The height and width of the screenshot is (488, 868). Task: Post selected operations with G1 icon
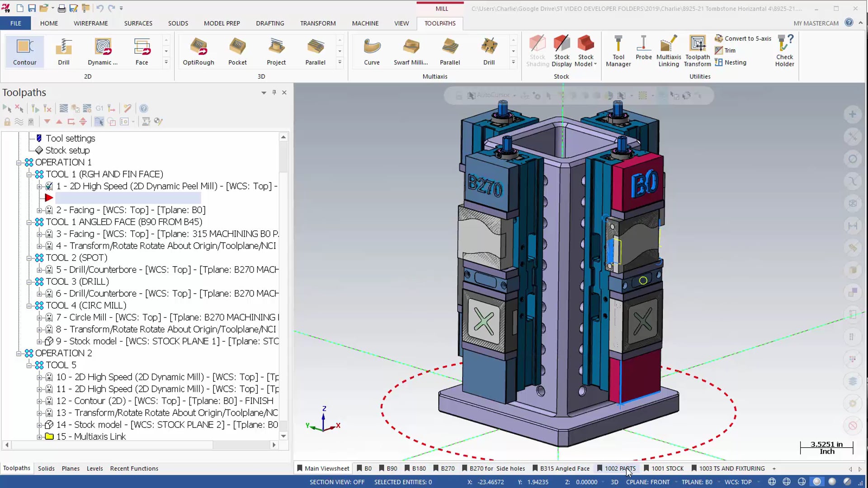99,108
